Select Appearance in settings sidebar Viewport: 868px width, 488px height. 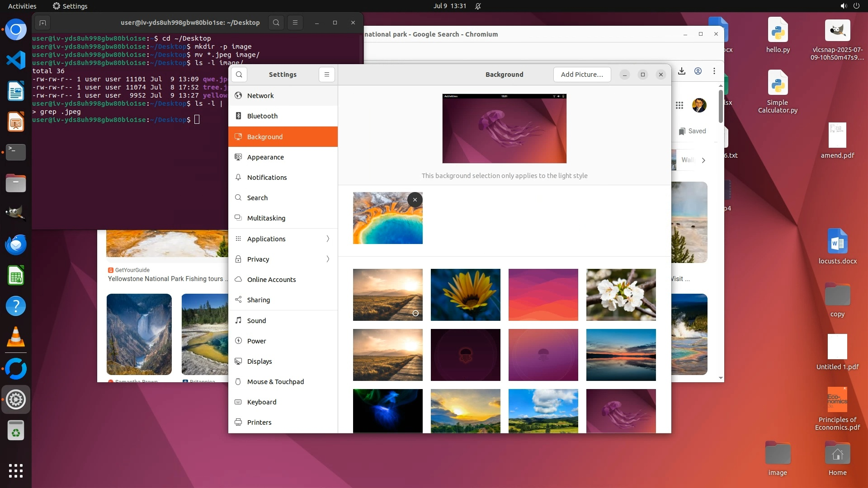pos(265,157)
